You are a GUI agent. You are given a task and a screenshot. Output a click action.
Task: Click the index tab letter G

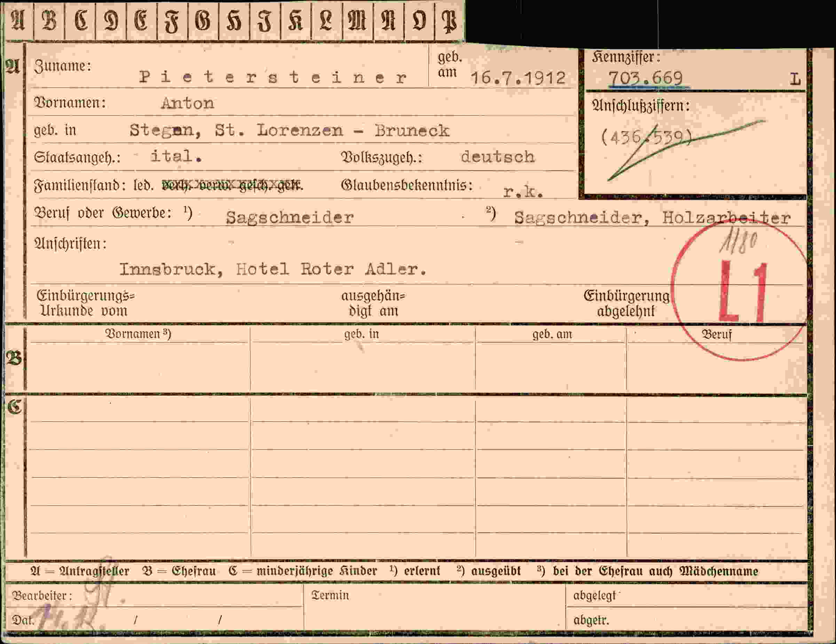click(x=203, y=20)
